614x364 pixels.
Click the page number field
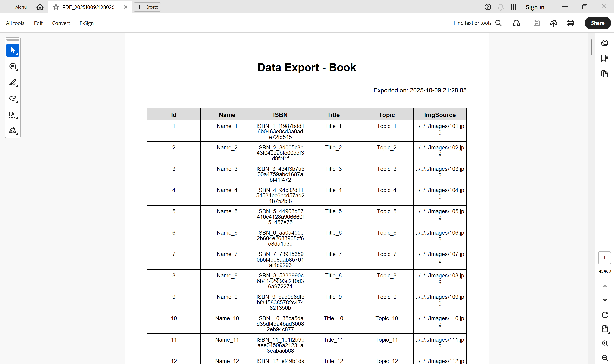604,258
